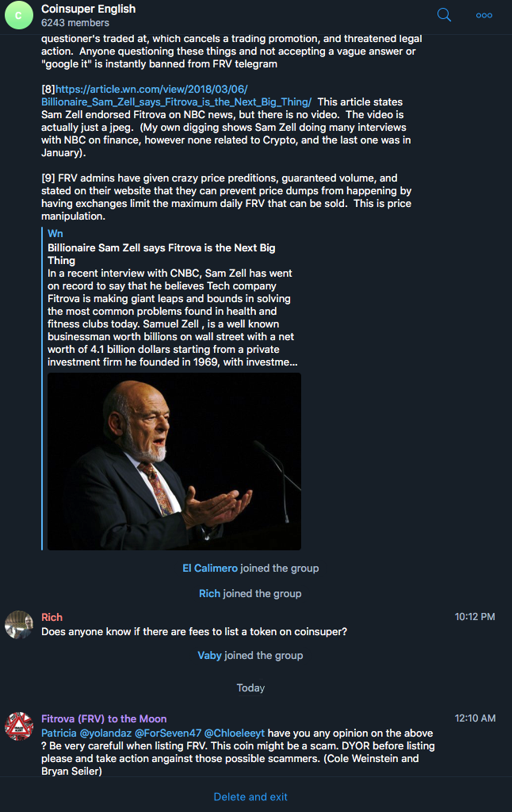Image resolution: width=512 pixels, height=812 pixels.
Task: Click the @Chloeleeyt mention
Action: click(x=235, y=733)
